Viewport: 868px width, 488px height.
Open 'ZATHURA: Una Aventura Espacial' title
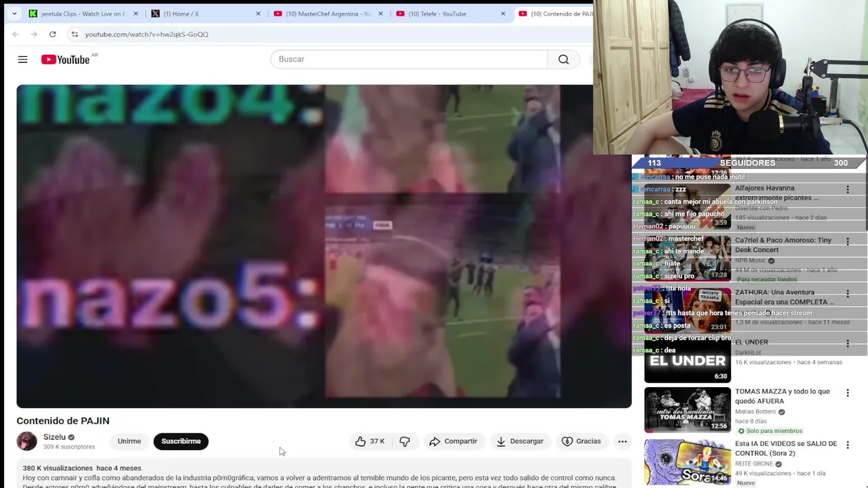pos(785,297)
